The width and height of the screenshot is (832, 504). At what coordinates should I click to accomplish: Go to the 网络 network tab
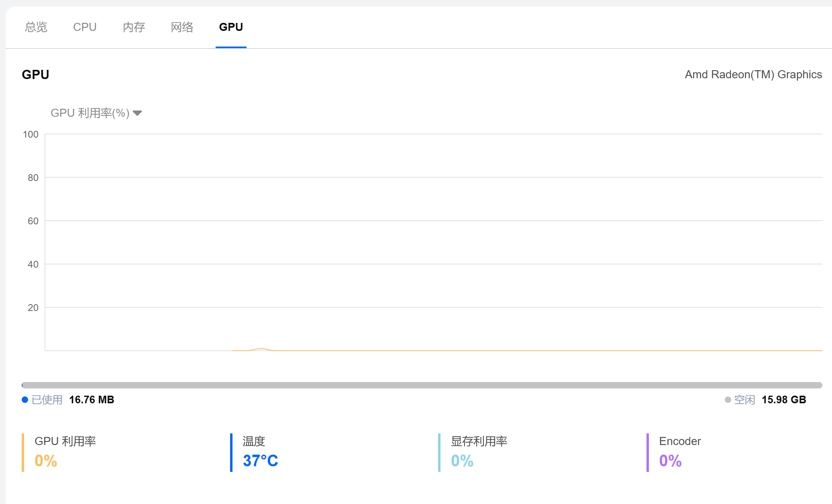[182, 27]
